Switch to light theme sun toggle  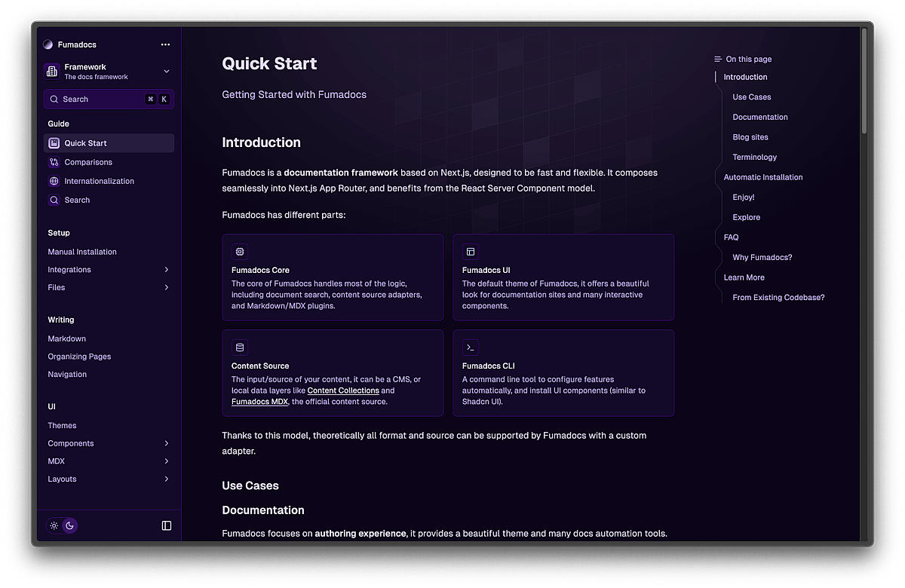tap(54, 525)
